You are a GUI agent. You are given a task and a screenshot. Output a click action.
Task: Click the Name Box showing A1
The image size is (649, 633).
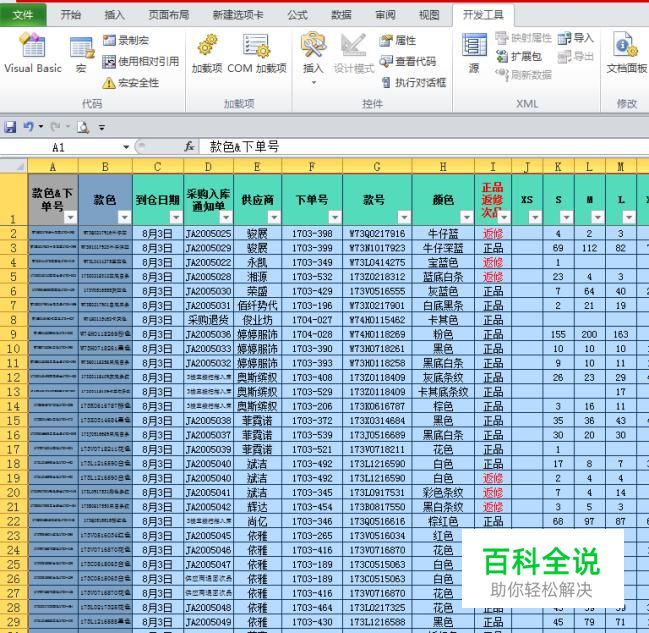pos(61,147)
